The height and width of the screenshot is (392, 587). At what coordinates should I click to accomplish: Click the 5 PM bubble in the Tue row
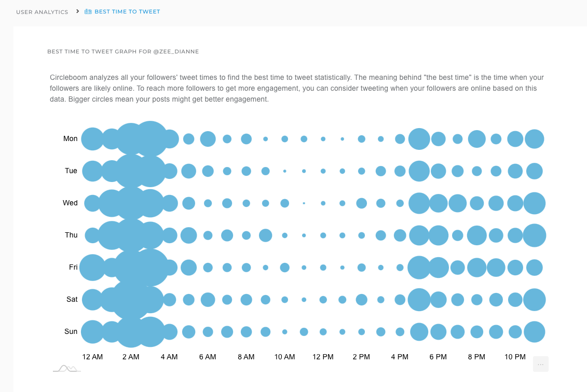click(x=419, y=171)
